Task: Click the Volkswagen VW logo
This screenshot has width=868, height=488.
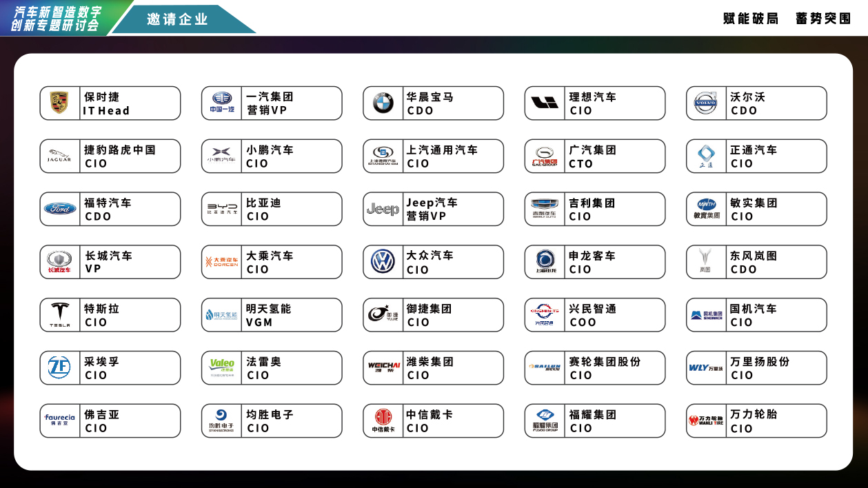Action: [383, 262]
